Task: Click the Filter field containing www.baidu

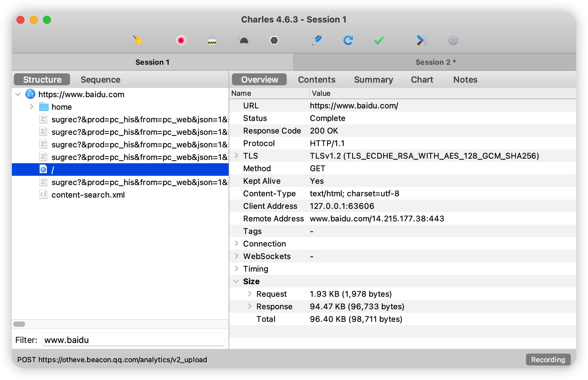Action: point(133,340)
